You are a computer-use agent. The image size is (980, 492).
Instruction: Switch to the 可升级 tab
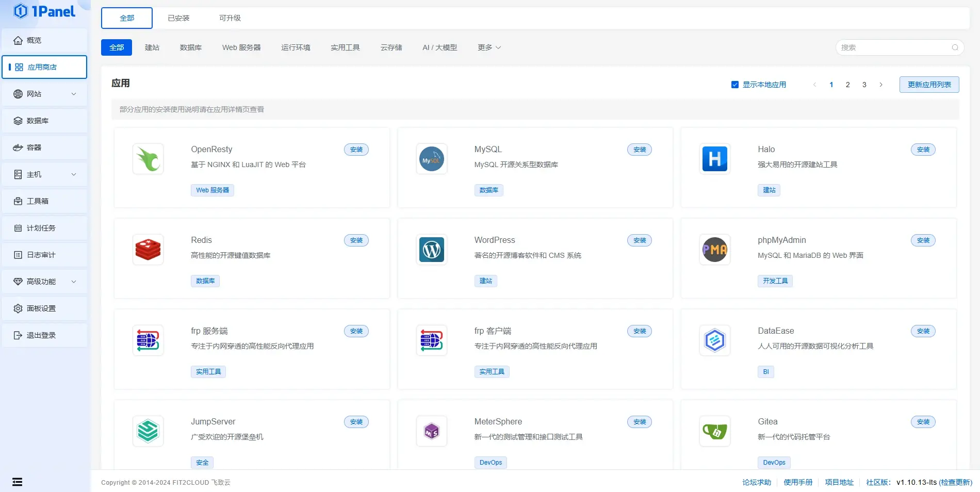[230, 18]
